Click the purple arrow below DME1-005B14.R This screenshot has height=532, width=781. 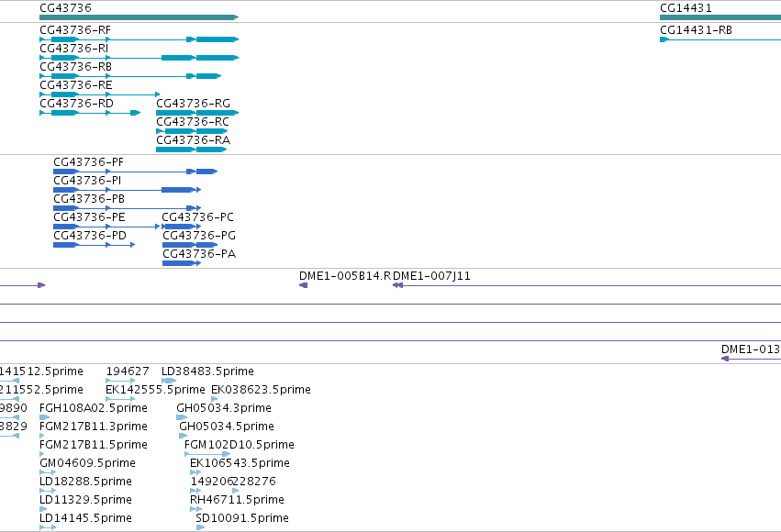pos(304,285)
